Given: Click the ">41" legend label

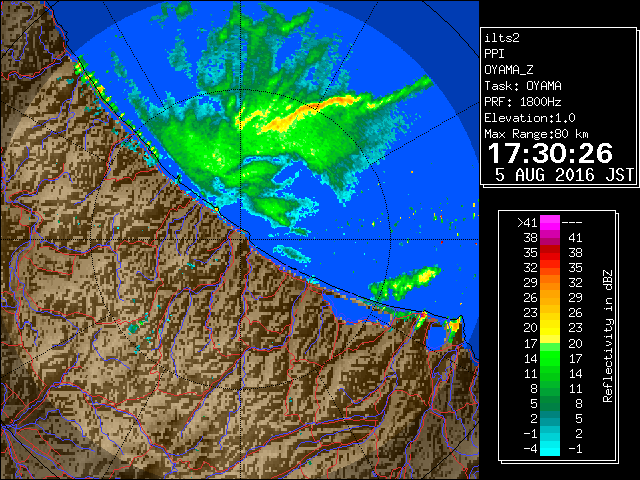Looking at the screenshot, I should [527, 223].
